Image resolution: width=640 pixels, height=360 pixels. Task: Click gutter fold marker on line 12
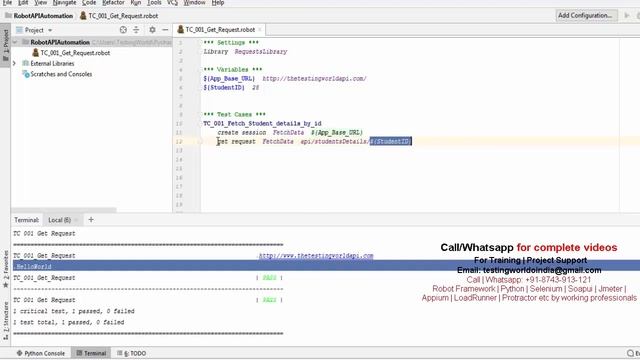(x=200, y=142)
